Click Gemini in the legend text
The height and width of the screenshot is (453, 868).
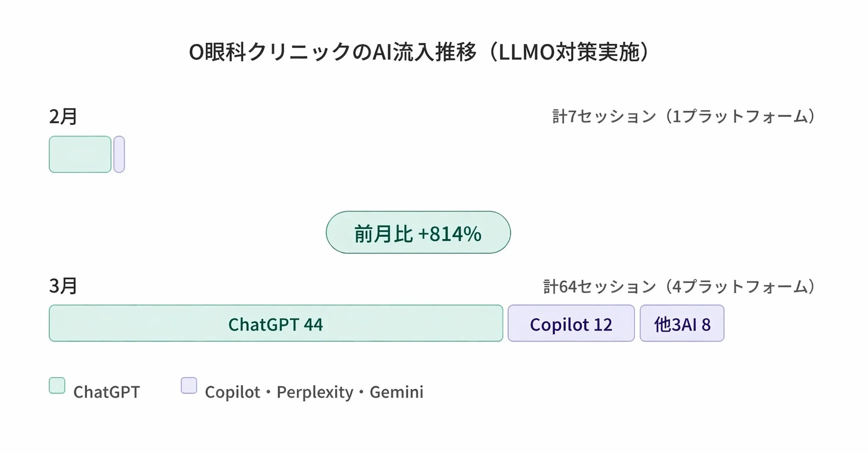[x=396, y=392]
